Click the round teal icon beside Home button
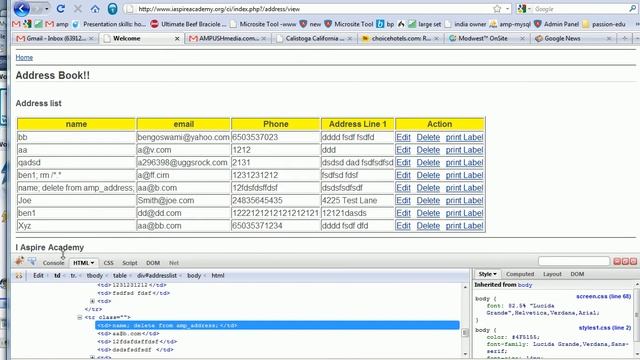The height and width of the screenshot is (360, 640). point(112,9)
